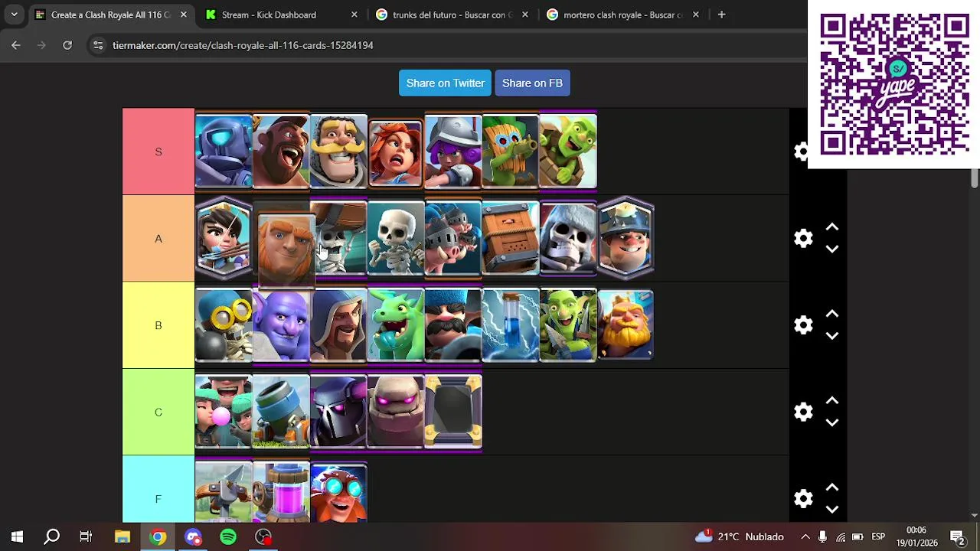Open settings gear for tier C row
Image resolution: width=980 pixels, height=551 pixels.
click(803, 412)
